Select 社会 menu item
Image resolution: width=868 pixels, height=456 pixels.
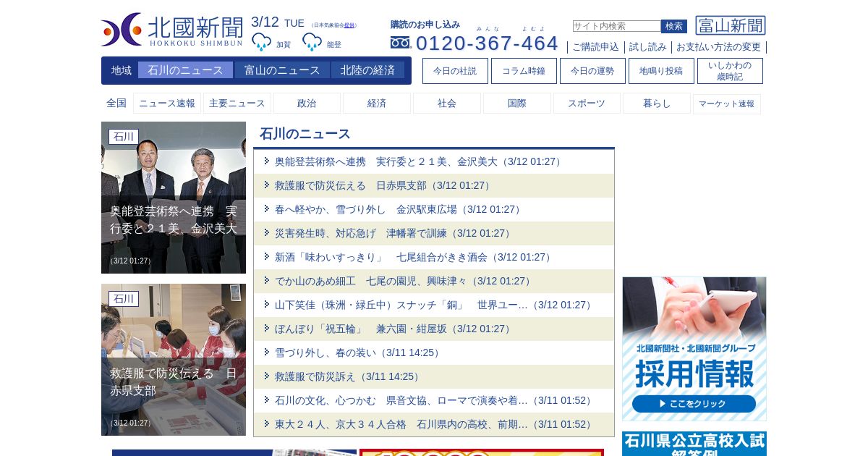[447, 104]
